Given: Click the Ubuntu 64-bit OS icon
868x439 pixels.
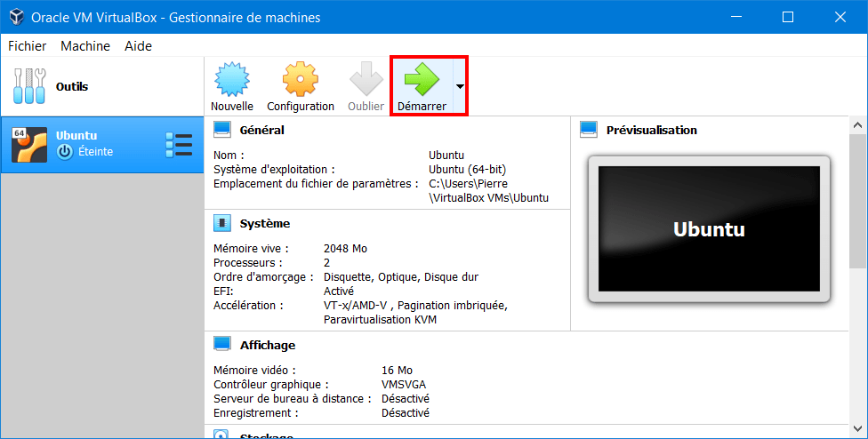Looking at the screenshot, I should [x=29, y=145].
